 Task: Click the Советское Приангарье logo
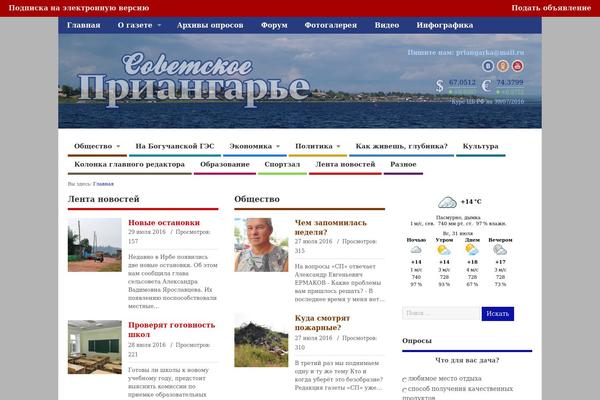click(x=194, y=80)
